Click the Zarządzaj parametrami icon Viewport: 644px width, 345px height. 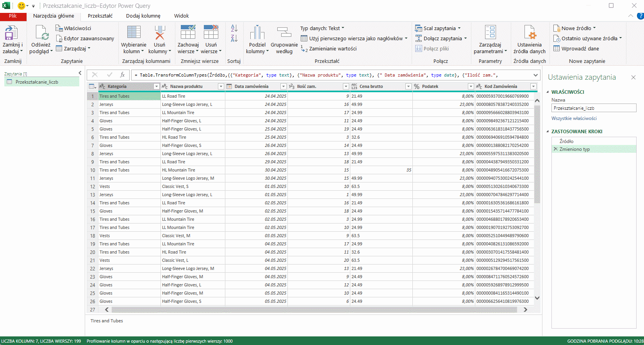[490, 33]
